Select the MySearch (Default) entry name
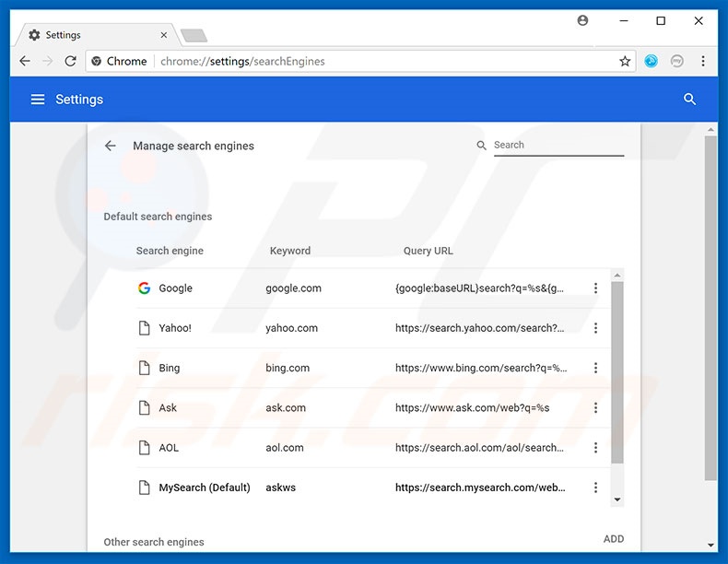 [205, 488]
